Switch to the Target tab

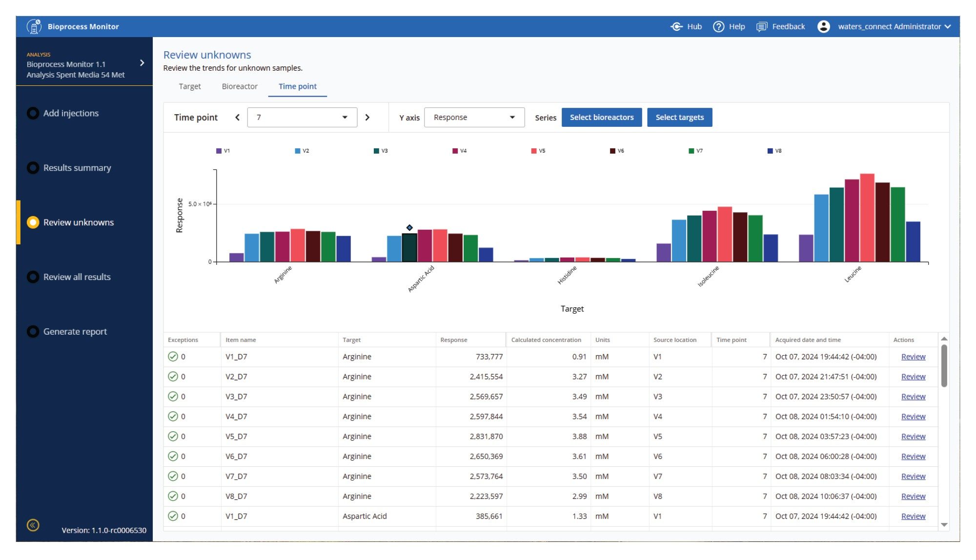coord(189,86)
